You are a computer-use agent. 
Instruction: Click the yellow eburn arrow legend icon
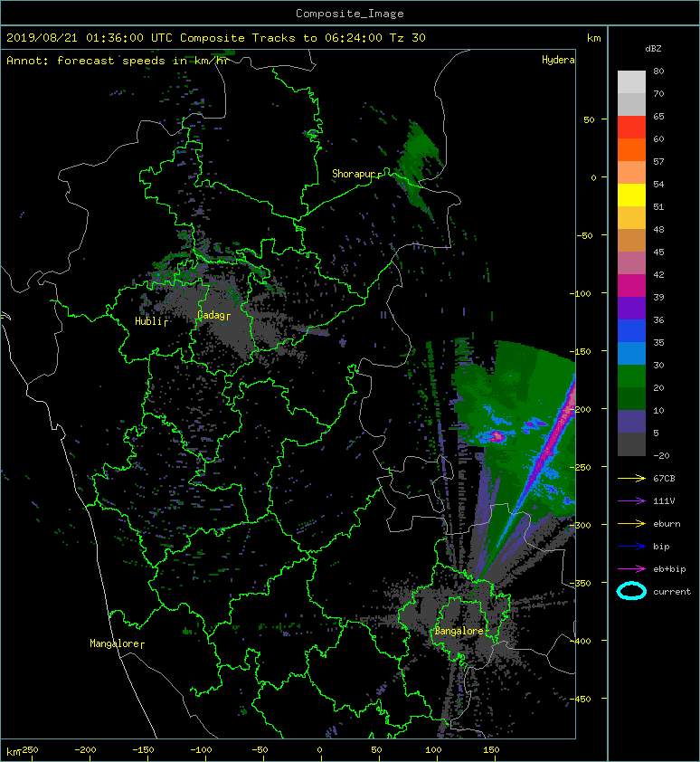tap(631, 524)
